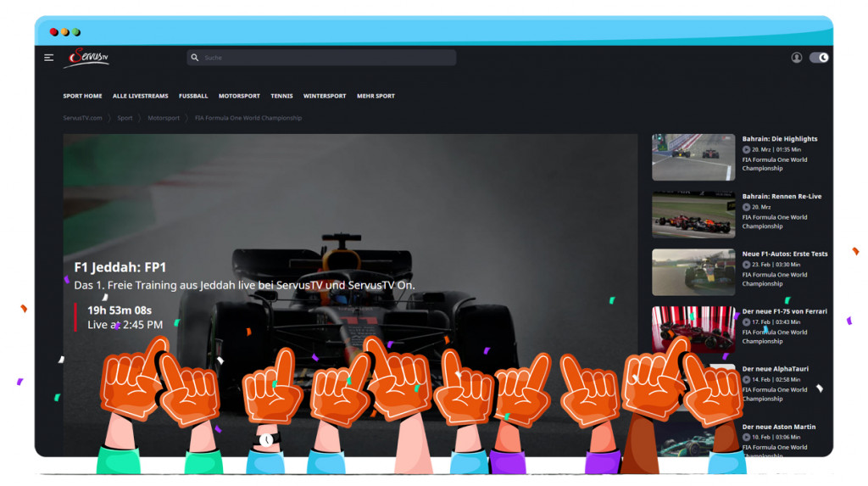
Task: Toggle dark mode switch
Action: point(819,58)
